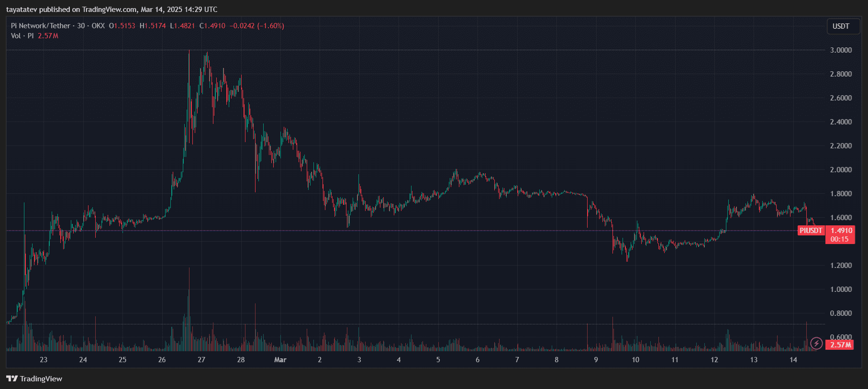This screenshot has height=389, width=868.
Task: Click the 00:15 countdown timer label
Action: point(840,239)
